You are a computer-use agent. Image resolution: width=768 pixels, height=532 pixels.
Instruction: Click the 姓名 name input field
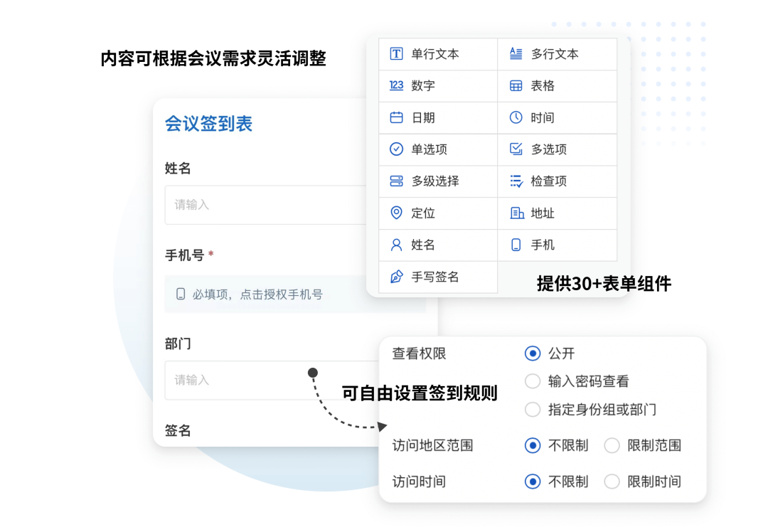267,205
